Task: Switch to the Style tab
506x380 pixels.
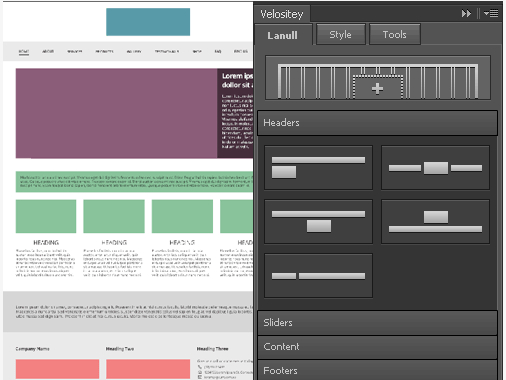Action: (x=341, y=34)
